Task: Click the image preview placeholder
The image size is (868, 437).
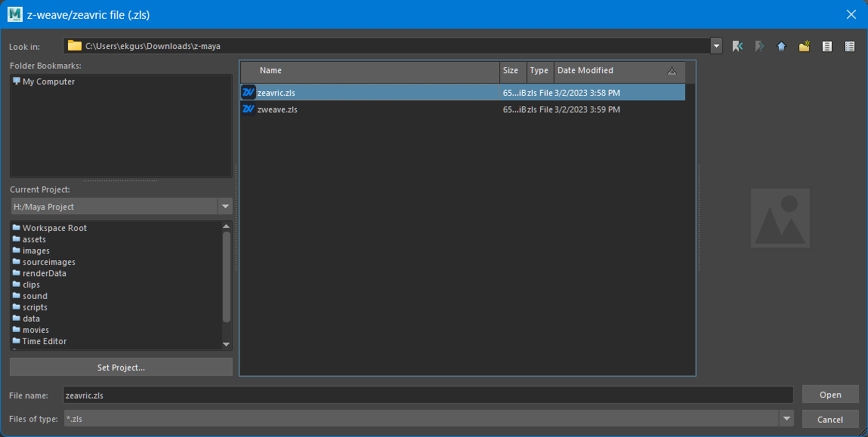Action: click(780, 218)
